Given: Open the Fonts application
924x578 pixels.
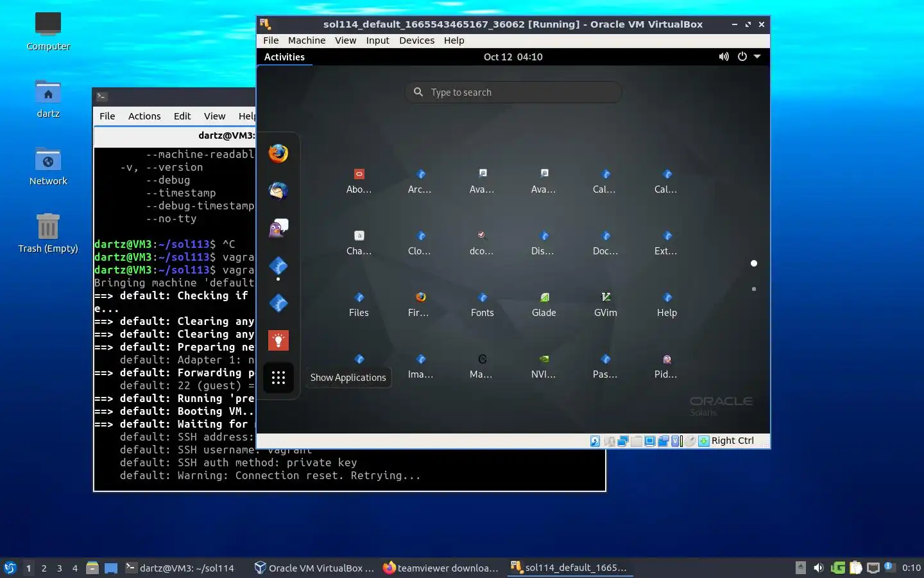Looking at the screenshot, I should 482,304.
